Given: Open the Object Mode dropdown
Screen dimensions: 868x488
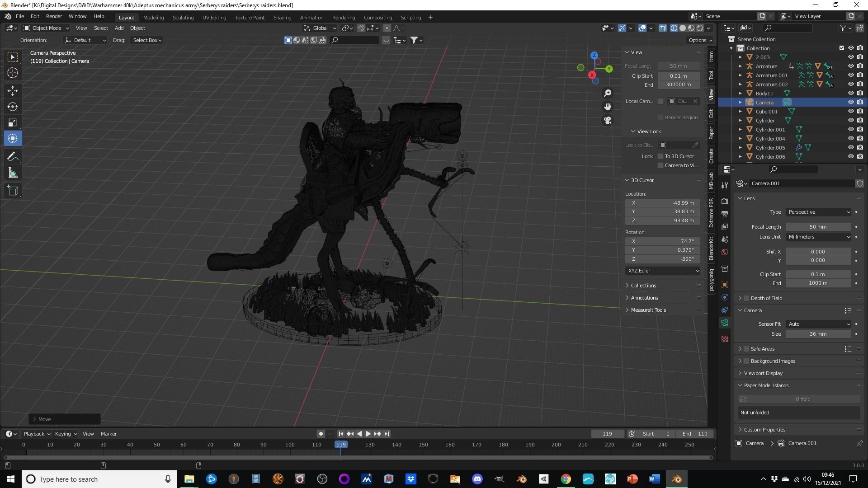Looking at the screenshot, I should pyautogui.click(x=46, y=28).
